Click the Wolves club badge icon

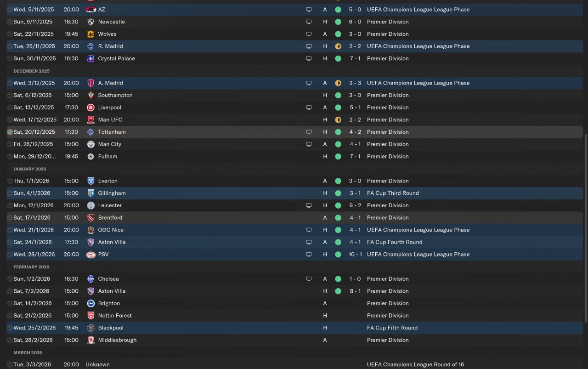90,34
